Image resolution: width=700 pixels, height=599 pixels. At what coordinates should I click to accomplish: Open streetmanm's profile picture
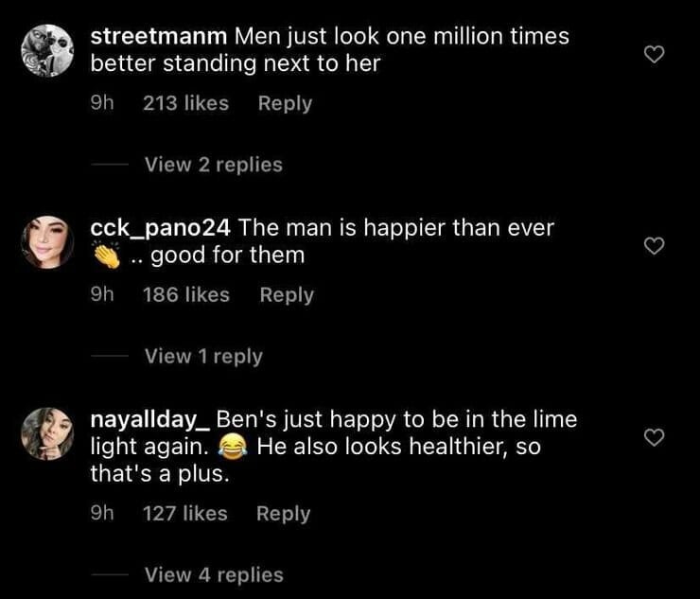pyautogui.click(x=46, y=49)
